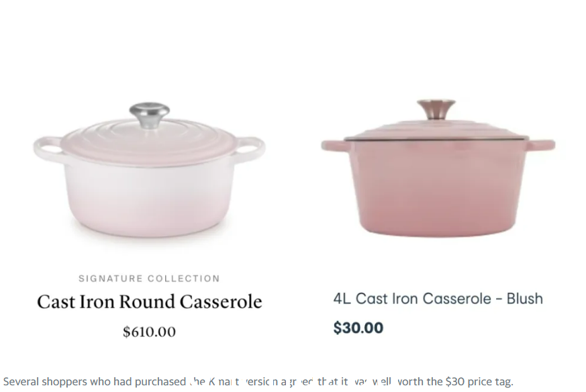Click the right handle of the pale pink casserole
This screenshot has width=586, height=392.
point(250,147)
